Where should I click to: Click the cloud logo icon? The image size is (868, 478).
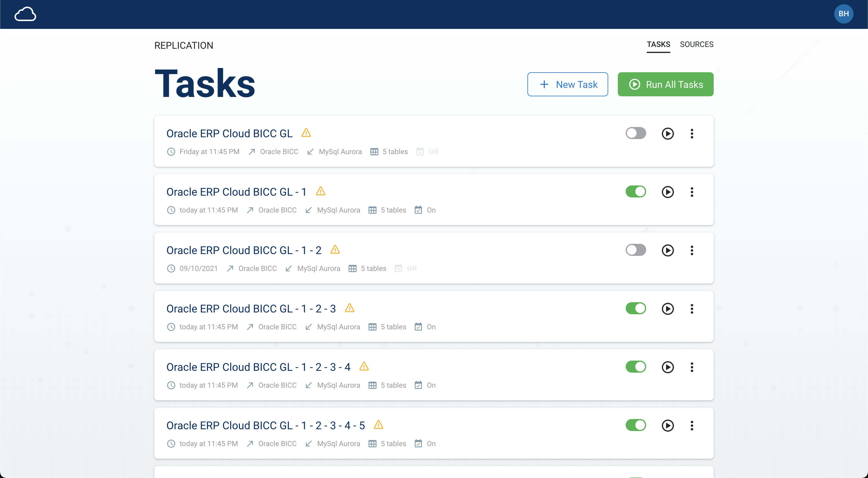click(x=25, y=14)
